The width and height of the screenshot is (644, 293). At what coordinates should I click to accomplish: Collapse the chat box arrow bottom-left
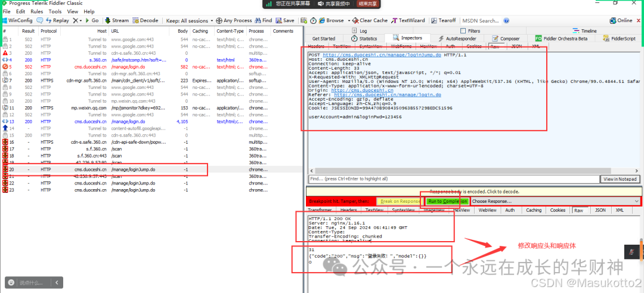[57, 282]
